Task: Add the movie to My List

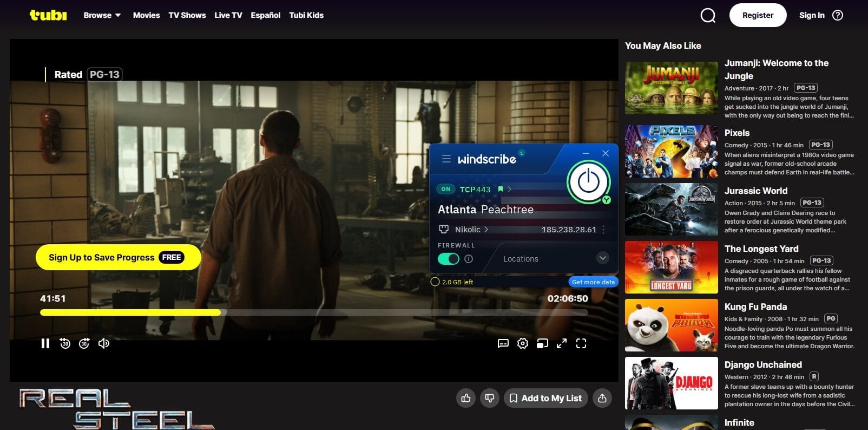Action: [546, 398]
